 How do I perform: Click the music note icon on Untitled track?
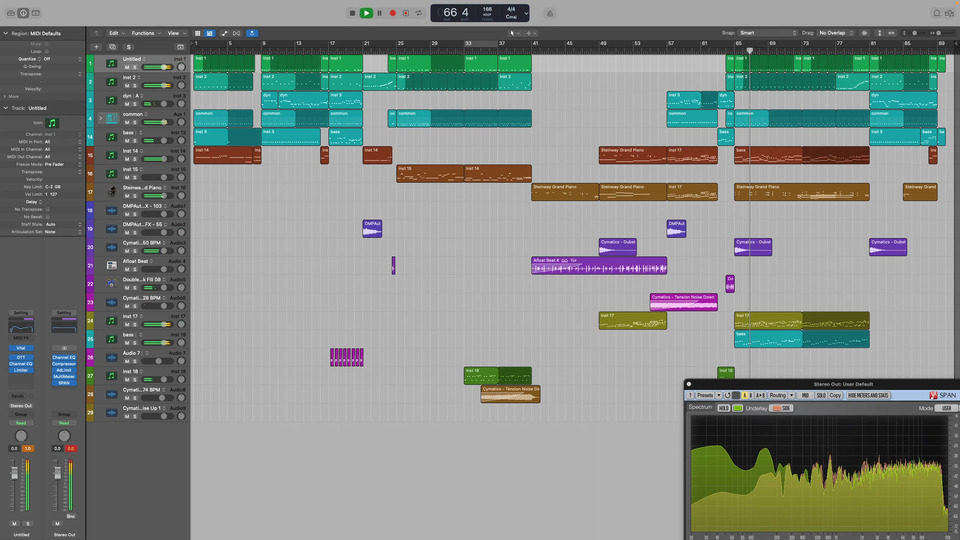click(111, 63)
